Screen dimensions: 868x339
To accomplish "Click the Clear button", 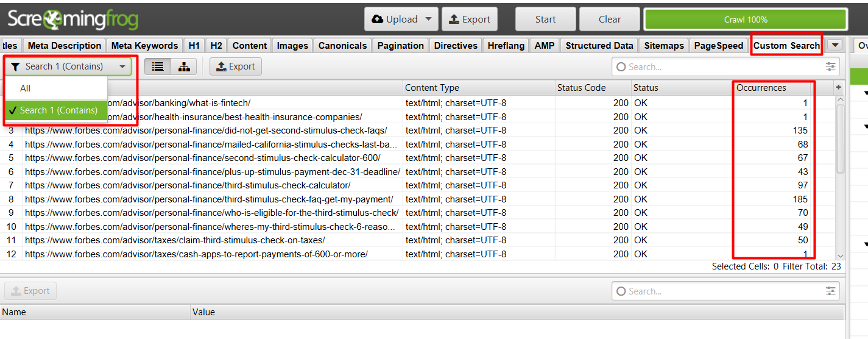I will tap(609, 20).
